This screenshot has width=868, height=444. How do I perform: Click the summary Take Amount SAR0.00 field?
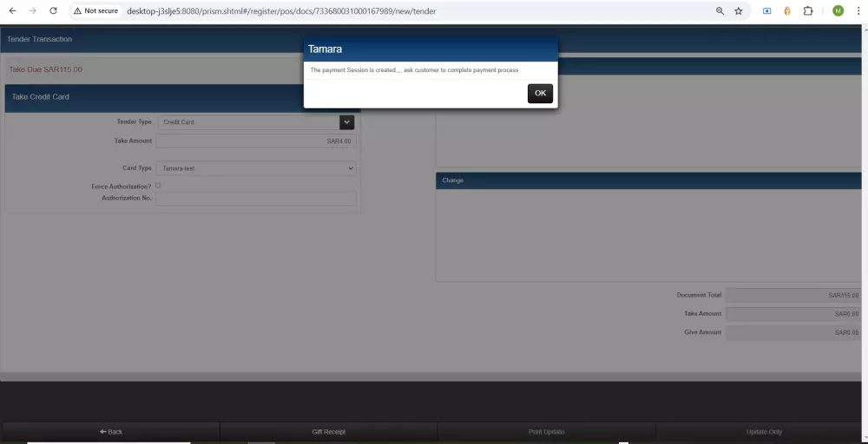pos(794,314)
